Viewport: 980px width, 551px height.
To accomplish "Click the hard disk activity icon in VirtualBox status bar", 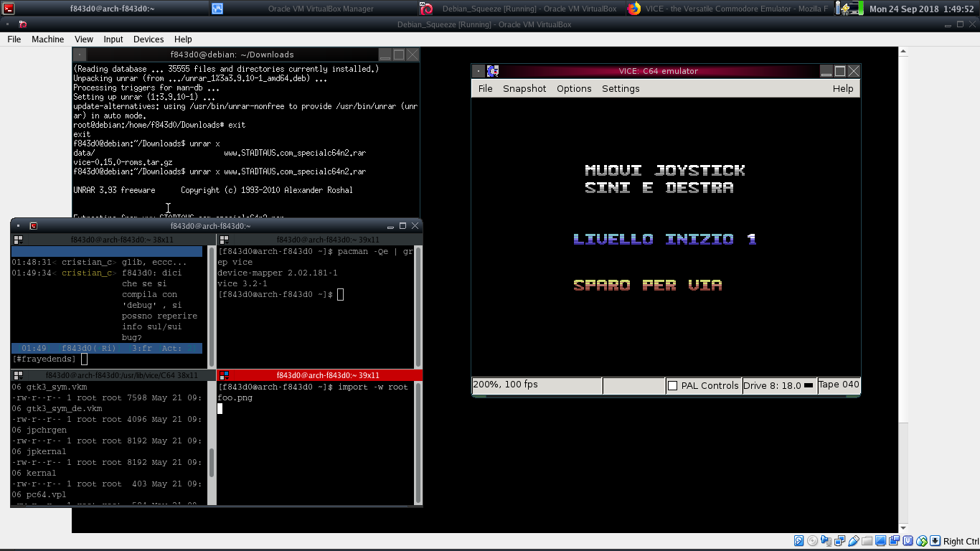I will [799, 541].
